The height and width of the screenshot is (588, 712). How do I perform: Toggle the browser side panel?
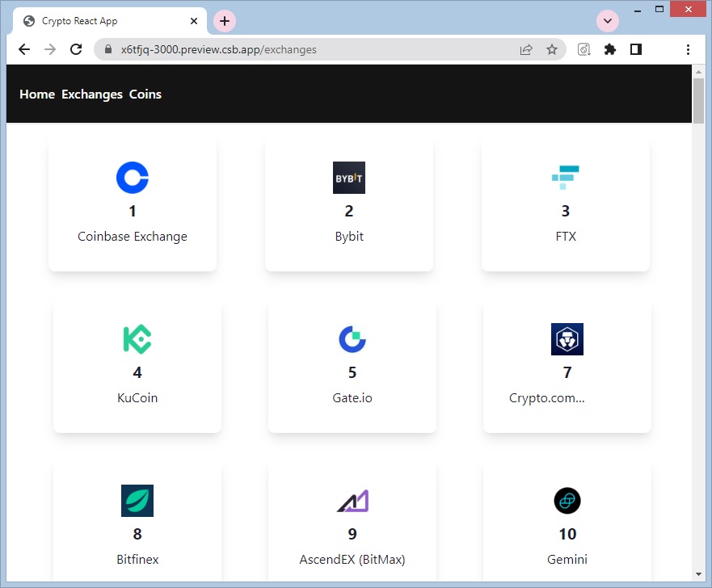tap(636, 49)
